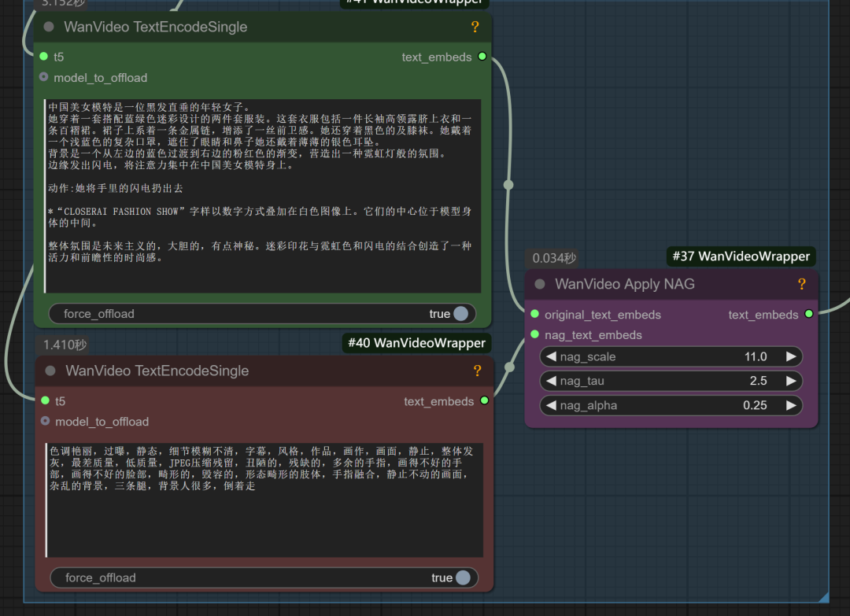850x616 pixels.
Task: Select the top WanVideo TextEncodeSingle title bar
Action: (263, 27)
